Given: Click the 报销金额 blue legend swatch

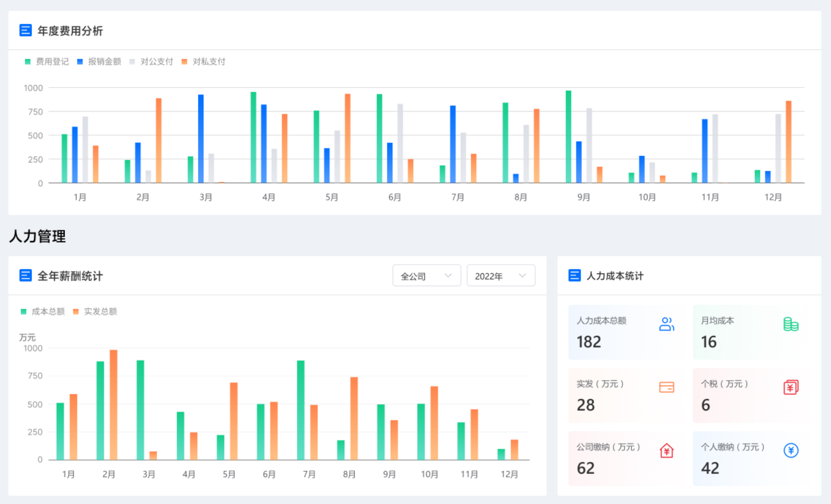Looking at the screenshot, I should [x=80, y=61].
